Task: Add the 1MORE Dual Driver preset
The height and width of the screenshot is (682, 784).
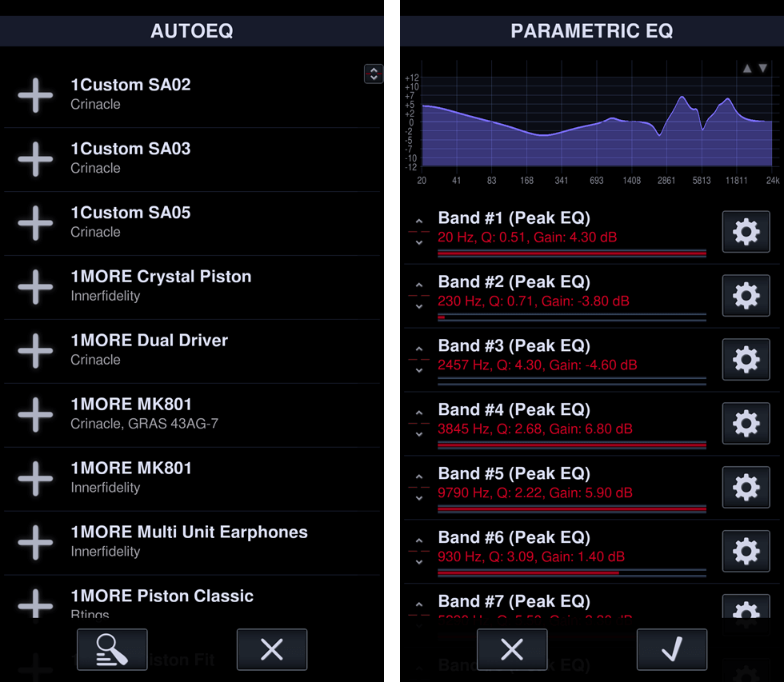Action: click(35, 351)
